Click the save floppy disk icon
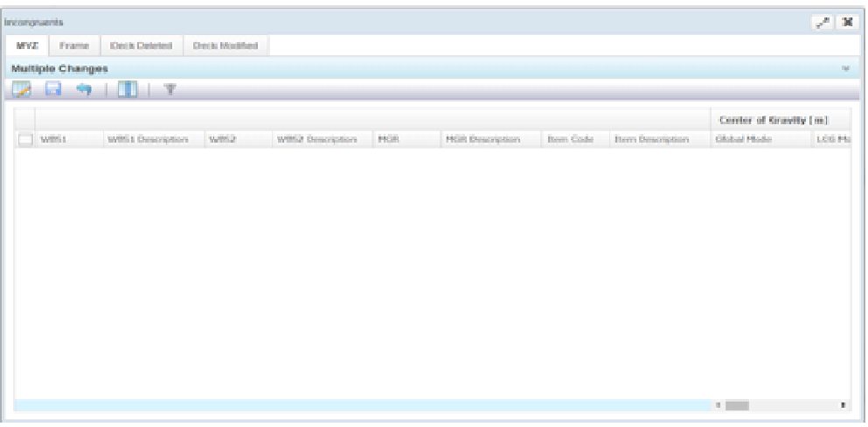This screenshot has width=868, height=427. point(53,89)
